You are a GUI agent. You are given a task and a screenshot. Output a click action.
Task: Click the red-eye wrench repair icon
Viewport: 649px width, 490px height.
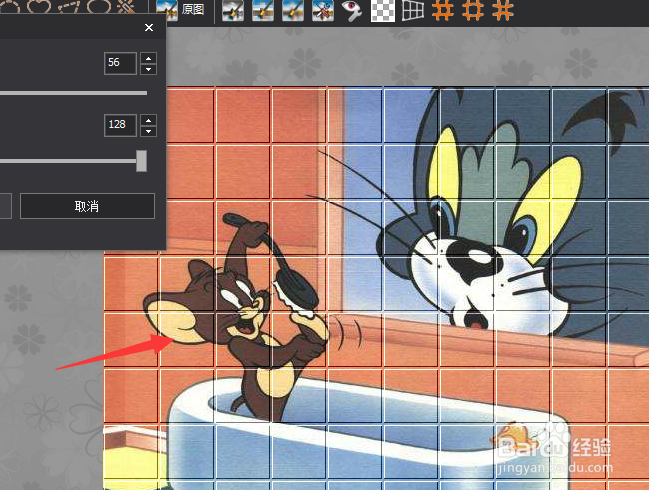(352, 10)
